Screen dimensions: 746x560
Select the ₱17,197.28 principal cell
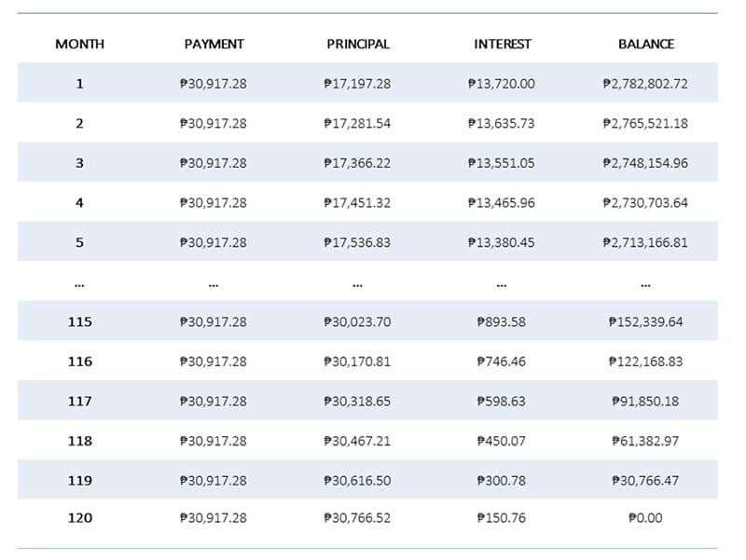click(358, 84)
